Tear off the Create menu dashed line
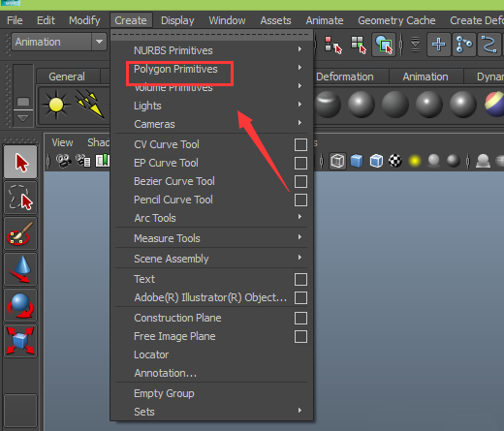Screen dimensions: 504x431 pos(211,35)
